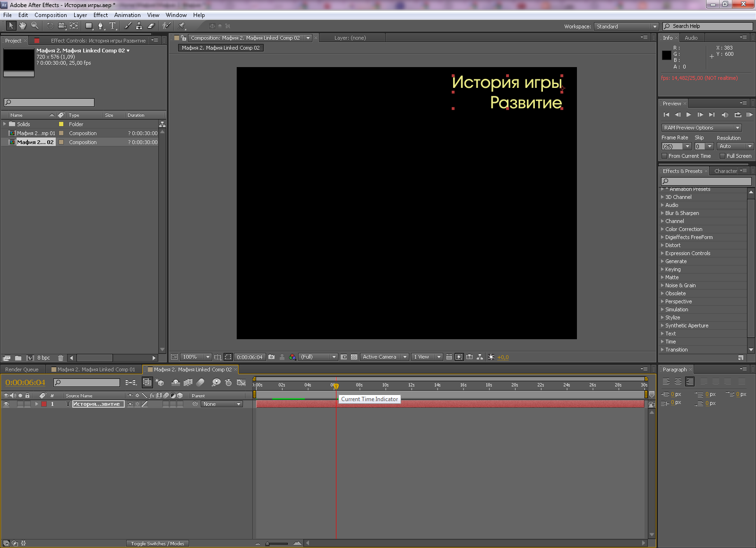
Task: Select the Unified Camera tool
Action: pos(61,26)
